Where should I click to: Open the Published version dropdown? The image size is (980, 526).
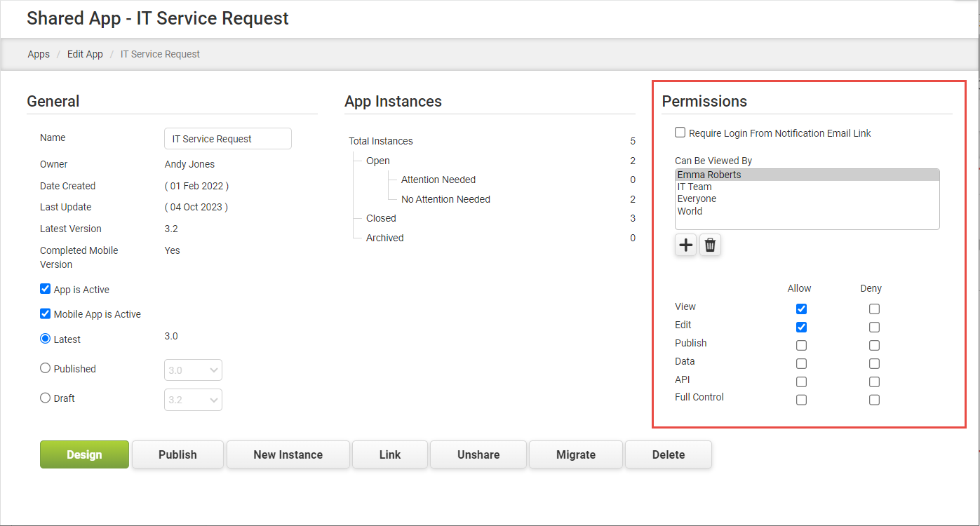pos(193,370)
